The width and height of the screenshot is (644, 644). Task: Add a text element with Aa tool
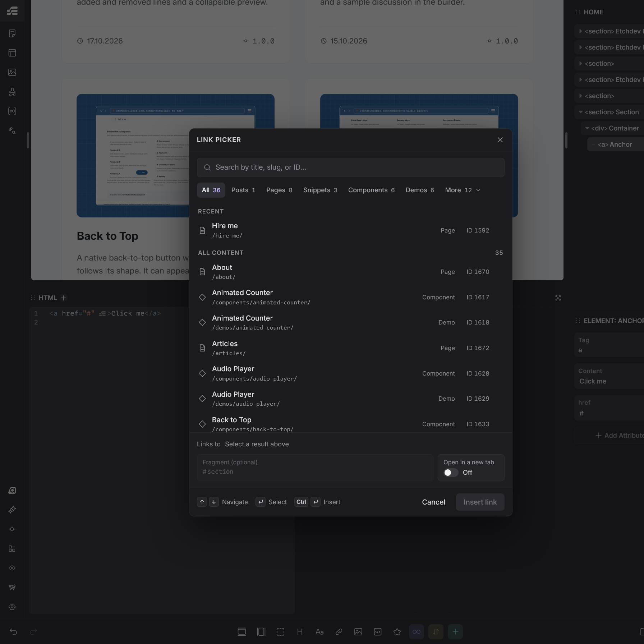tap(319, 632)
